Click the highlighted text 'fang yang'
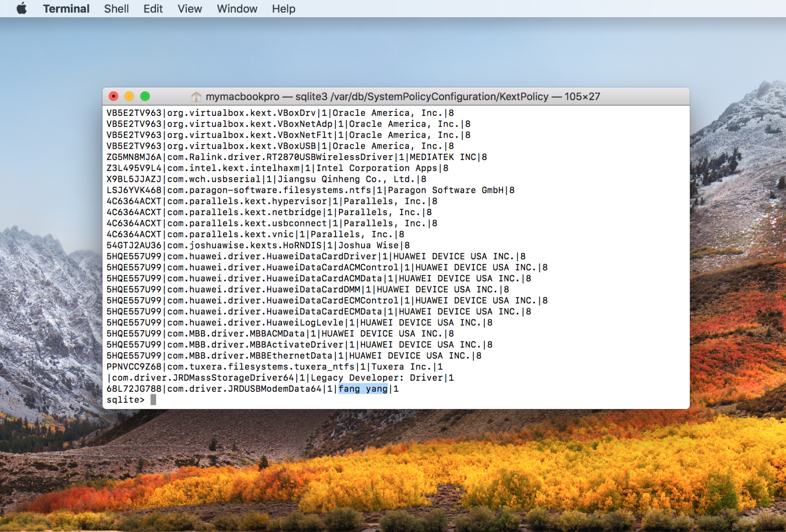The height and width of the screenshot is (532, 786). (363, 389)
